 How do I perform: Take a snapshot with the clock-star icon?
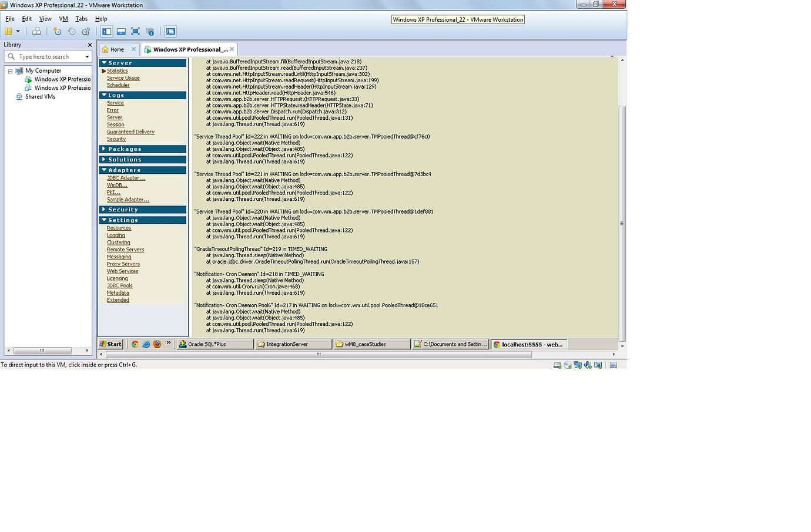(57, 31)
